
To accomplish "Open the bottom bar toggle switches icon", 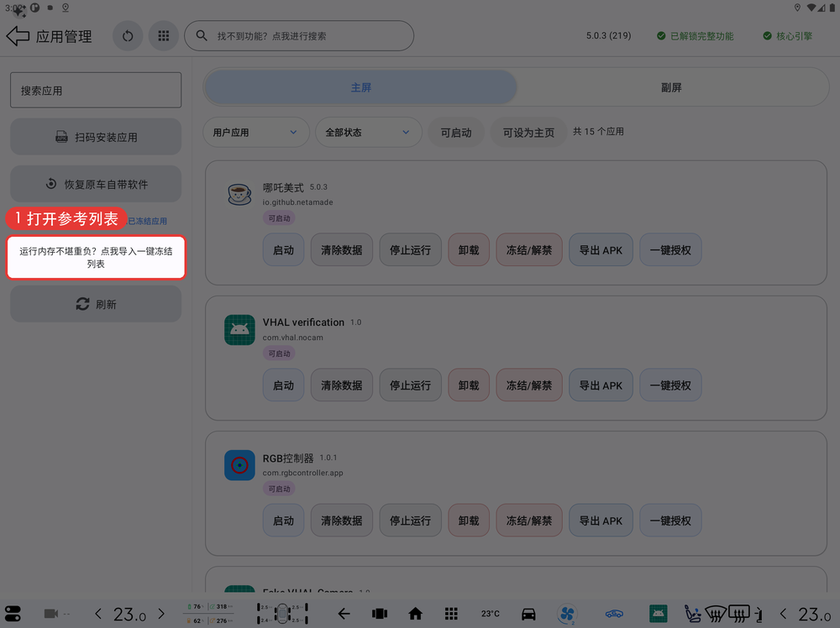I will 13,614.
